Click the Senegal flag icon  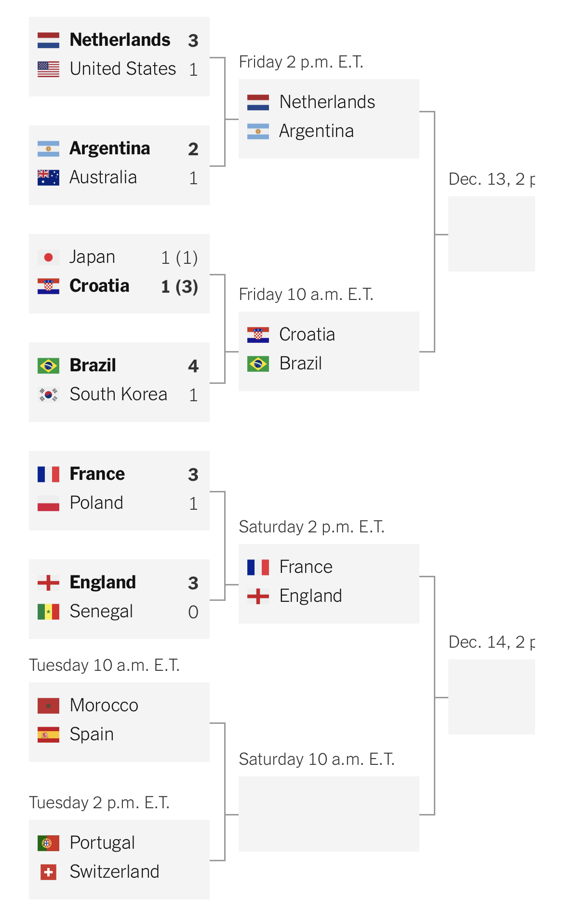pos(48,611)
